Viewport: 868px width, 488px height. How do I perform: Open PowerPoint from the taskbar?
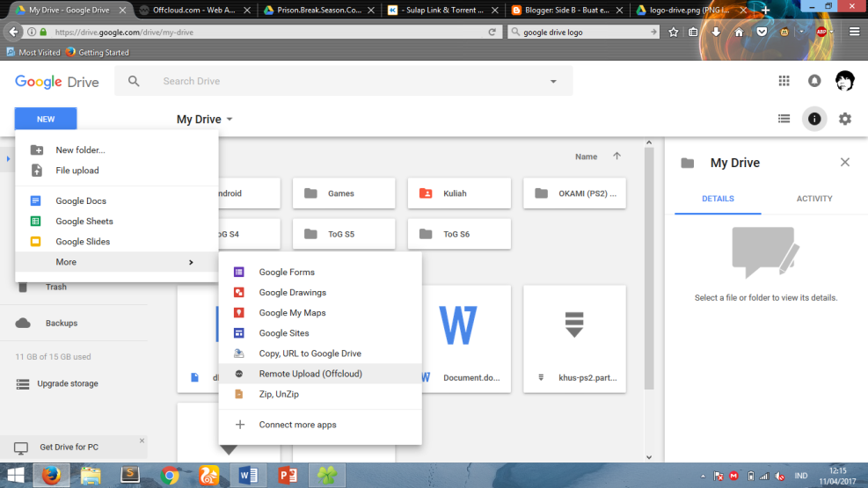pyautogui.click(x=288, y=476)
